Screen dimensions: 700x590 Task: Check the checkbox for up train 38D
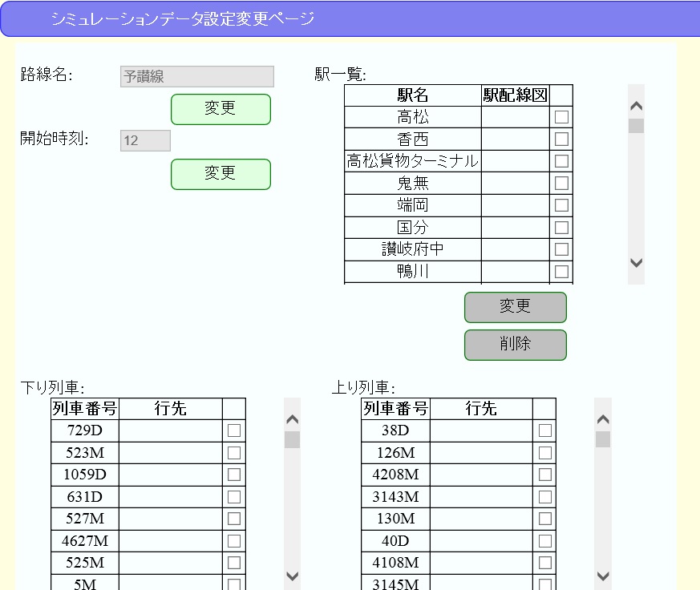point(544,430)
